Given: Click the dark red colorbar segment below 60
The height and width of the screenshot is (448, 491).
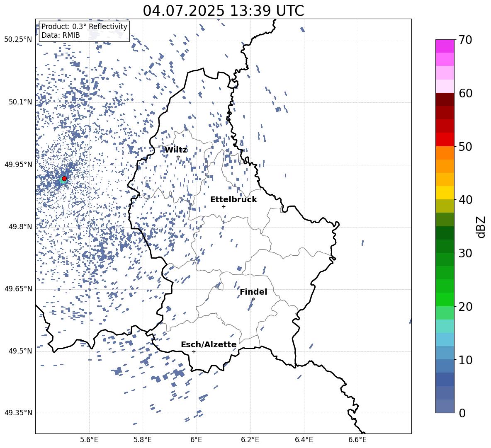Looking at the screenshot, I should click(x=445, y=99).
